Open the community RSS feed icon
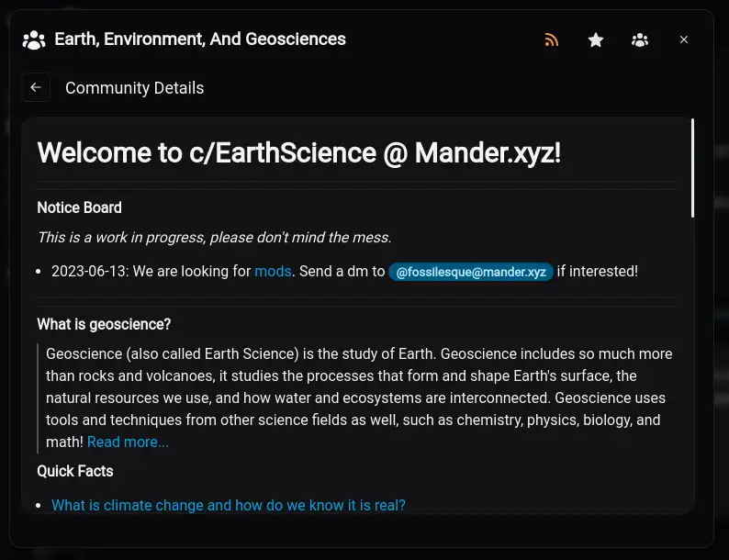This screenshot has height=560, width=729. click(x=551, y=39)
